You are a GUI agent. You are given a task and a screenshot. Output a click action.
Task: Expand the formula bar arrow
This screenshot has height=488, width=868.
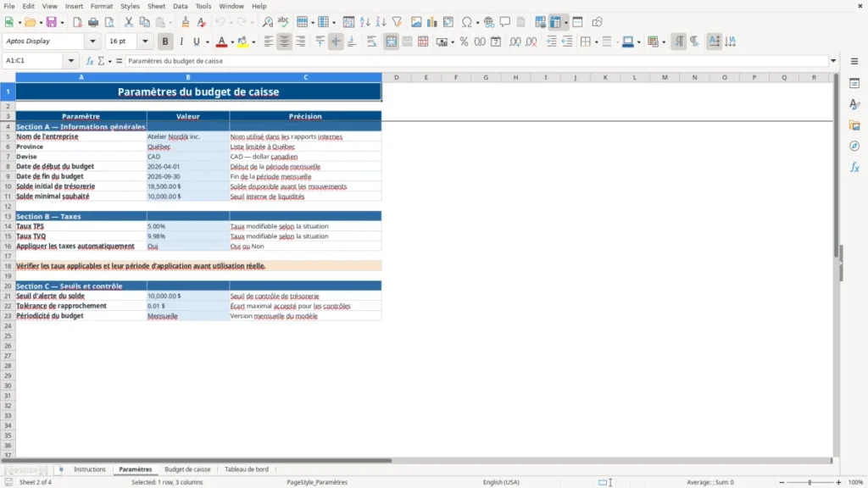click(833, 61)
